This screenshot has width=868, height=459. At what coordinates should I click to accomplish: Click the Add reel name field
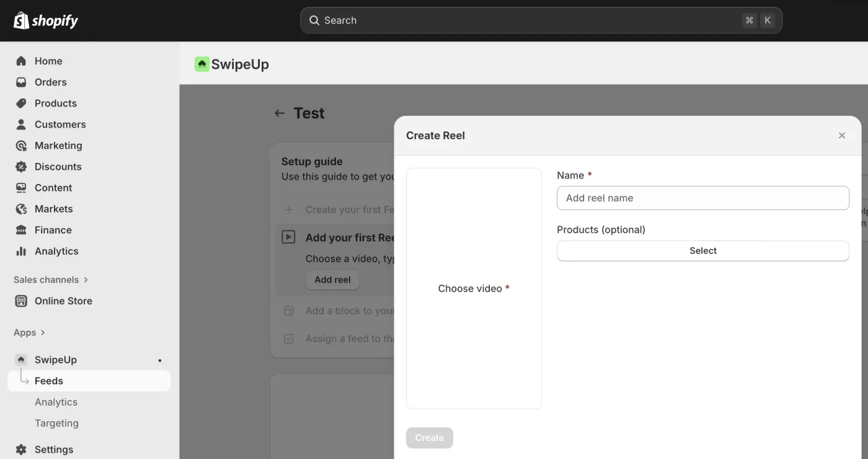[x=702, y=198]
